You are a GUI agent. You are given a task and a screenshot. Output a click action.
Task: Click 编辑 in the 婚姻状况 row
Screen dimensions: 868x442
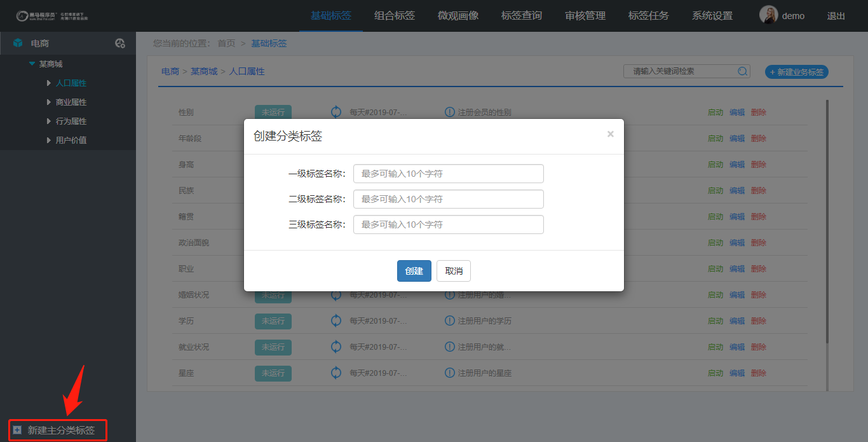pyautogui.click(x=737, y=294)
